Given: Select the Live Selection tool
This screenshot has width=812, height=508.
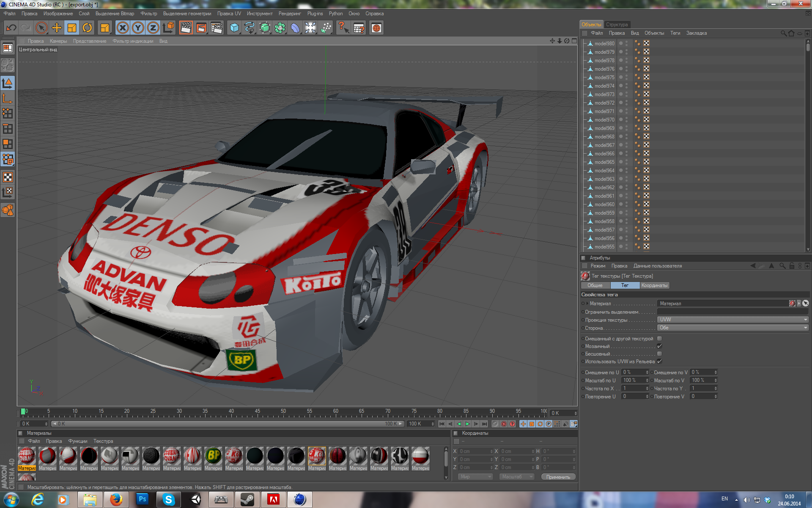Looking at the screenshot, I should (x=41, y=28).
